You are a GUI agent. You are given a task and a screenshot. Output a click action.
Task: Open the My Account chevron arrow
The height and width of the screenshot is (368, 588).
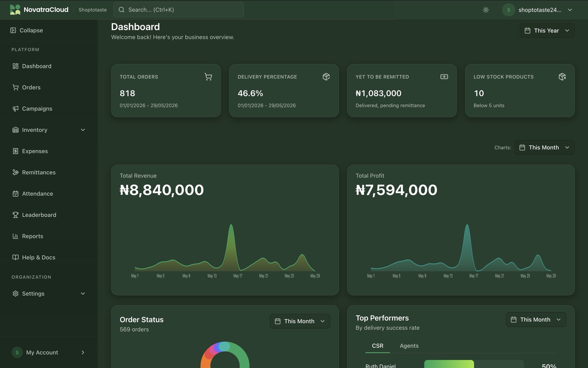(83, 352)
